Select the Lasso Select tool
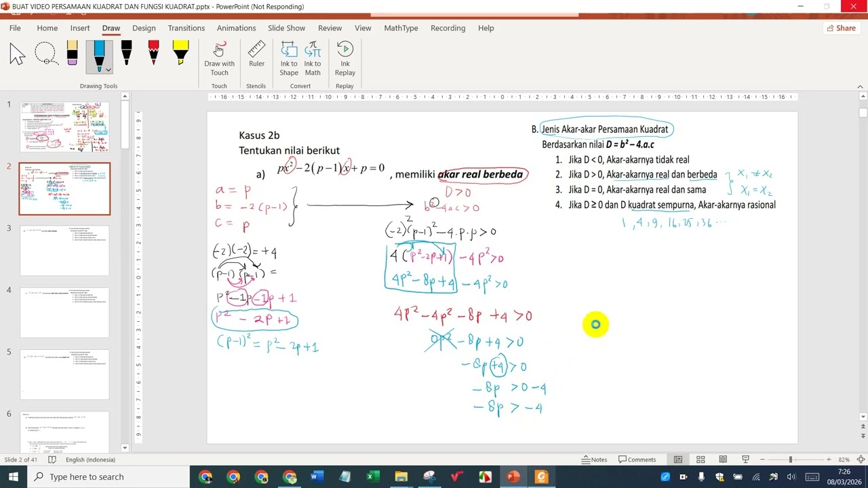 tap(45, 54)
